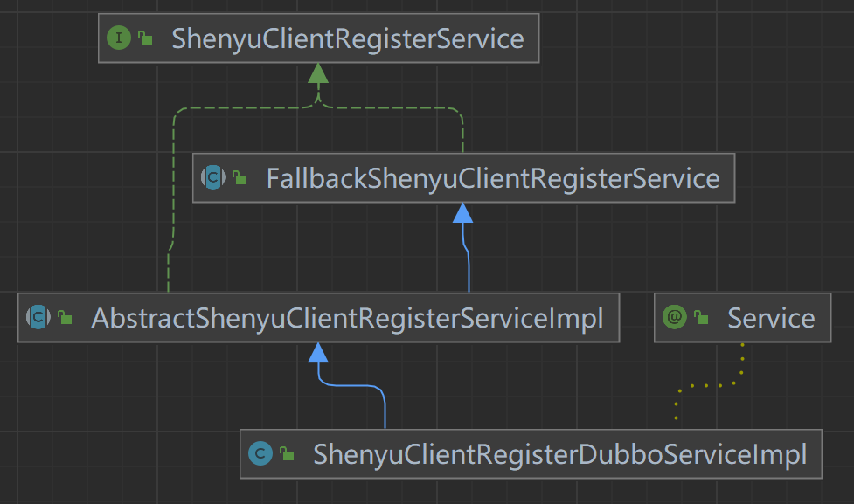Click the annotation icon next to Service
854x504 pixels.
tap(673, 318)
